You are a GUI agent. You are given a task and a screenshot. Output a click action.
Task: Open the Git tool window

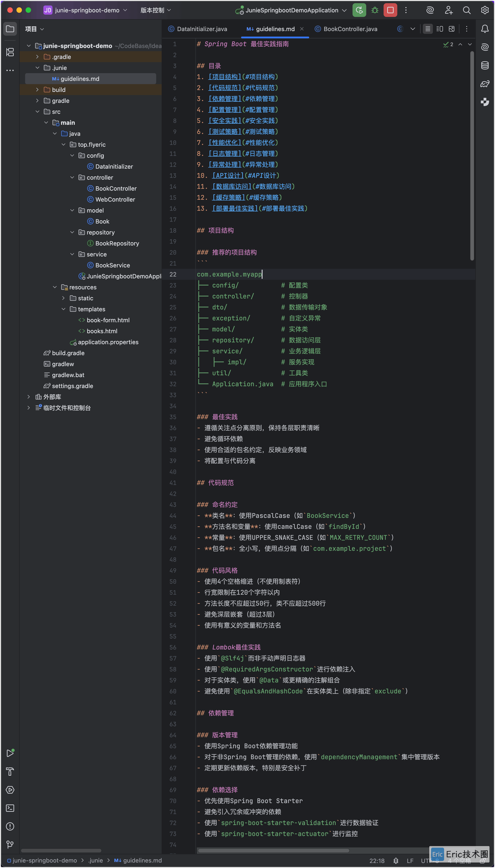point(10,844)
